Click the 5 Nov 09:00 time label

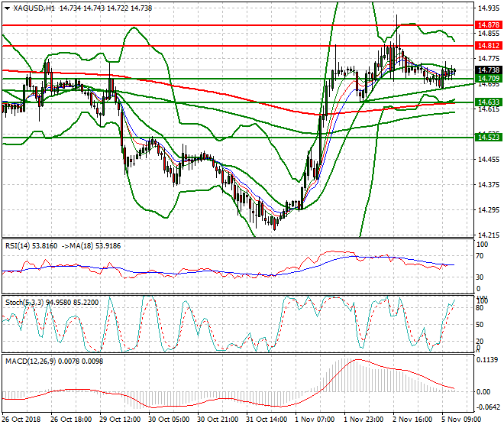(x=461, y=420)
